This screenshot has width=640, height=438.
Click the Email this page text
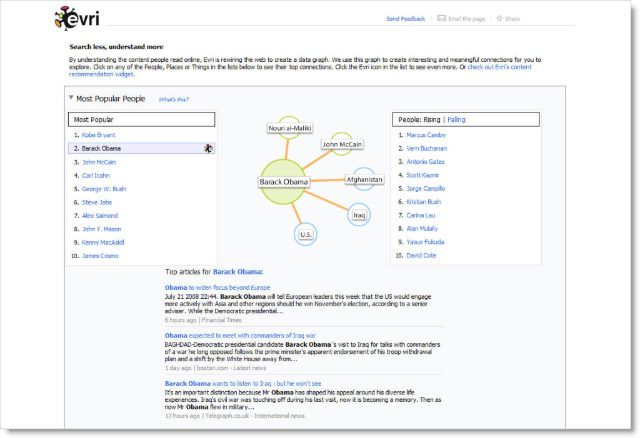(467, 19)
